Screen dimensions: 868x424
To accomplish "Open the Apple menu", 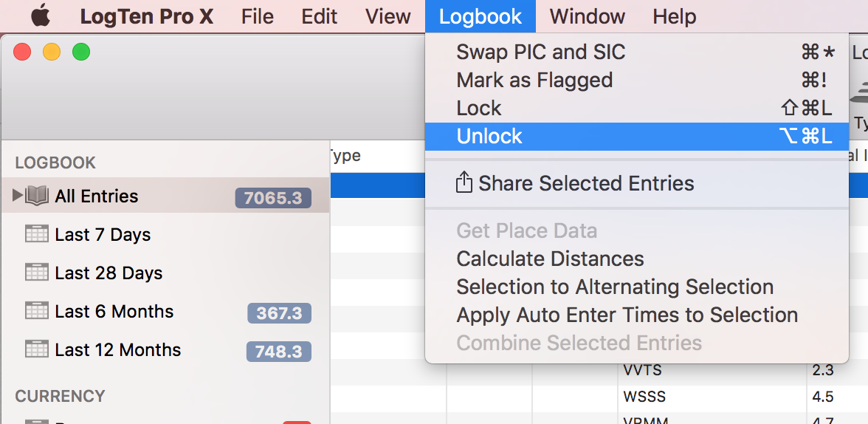I will click(41, 16).
